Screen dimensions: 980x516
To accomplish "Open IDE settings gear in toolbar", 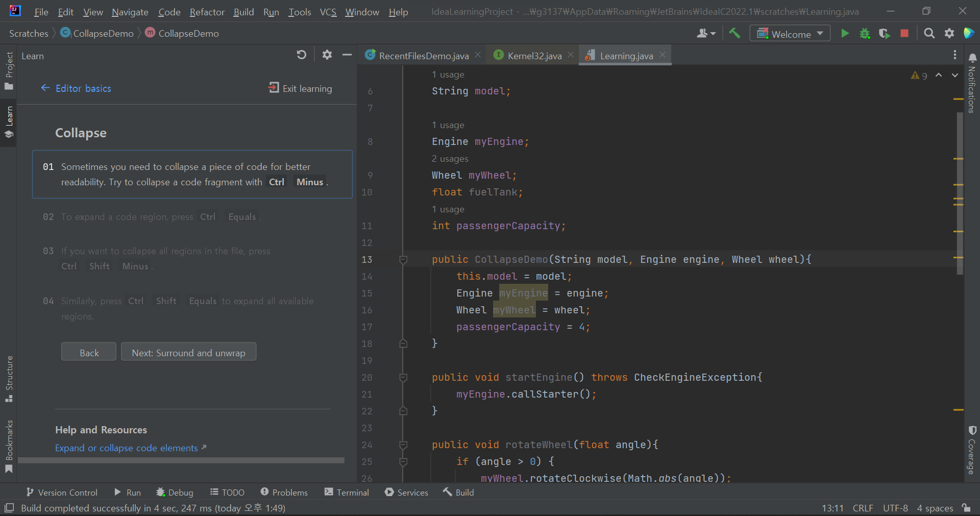I will (x=949, y=33).
